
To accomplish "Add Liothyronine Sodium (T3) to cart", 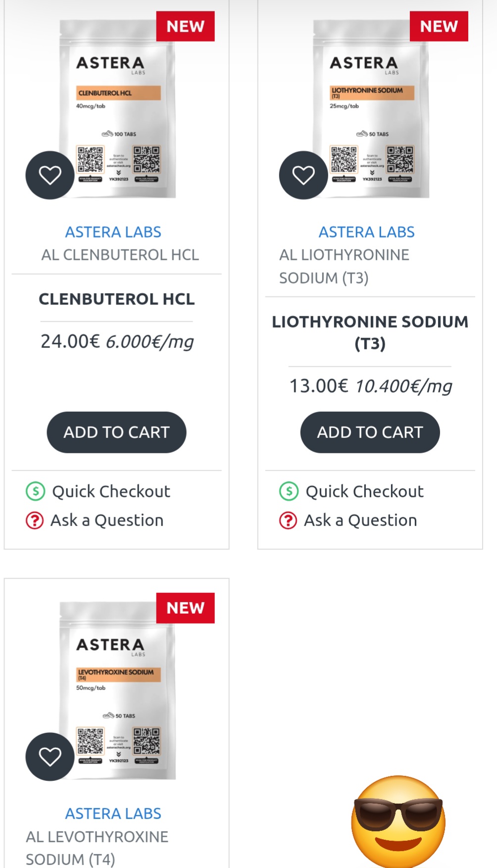I will [370, 432].
